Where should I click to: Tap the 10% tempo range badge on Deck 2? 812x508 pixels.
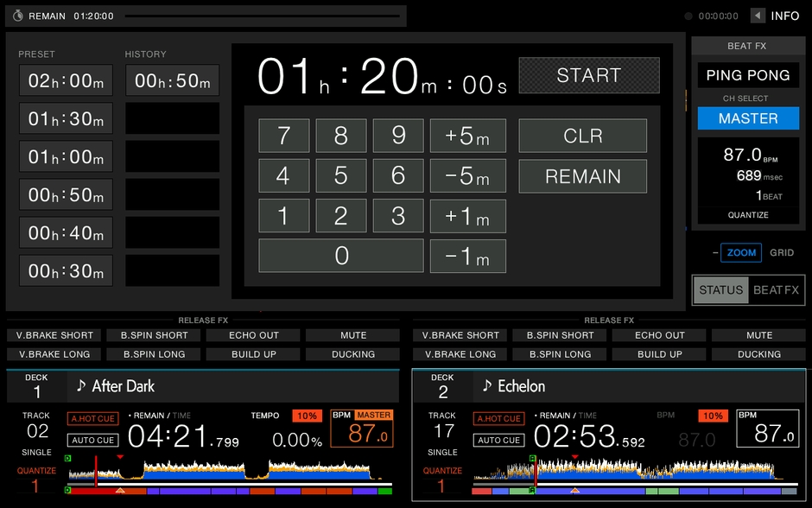[712, 416]
